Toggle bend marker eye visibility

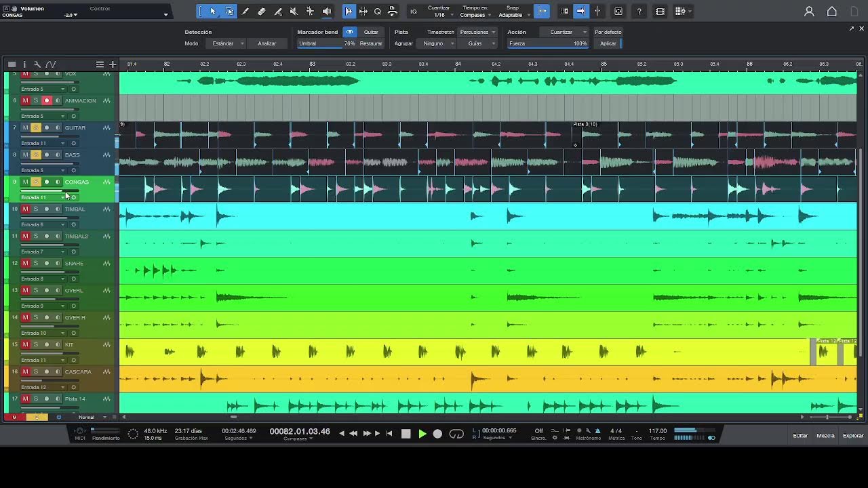click(349, 32)
